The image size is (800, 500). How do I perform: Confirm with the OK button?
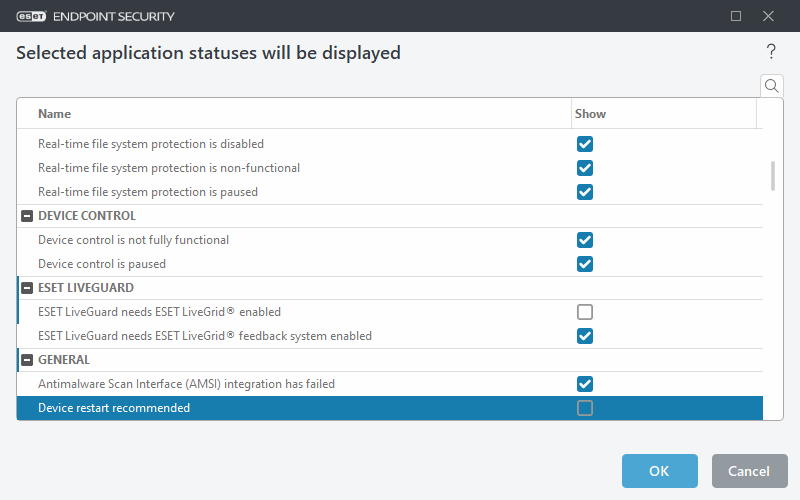pyautogui.click(x=659, y=471)
